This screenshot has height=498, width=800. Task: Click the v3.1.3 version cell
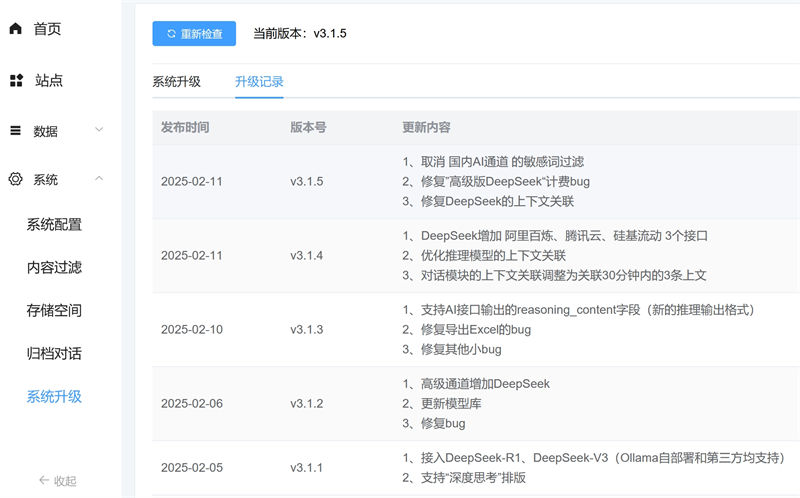tap(307, 330)
